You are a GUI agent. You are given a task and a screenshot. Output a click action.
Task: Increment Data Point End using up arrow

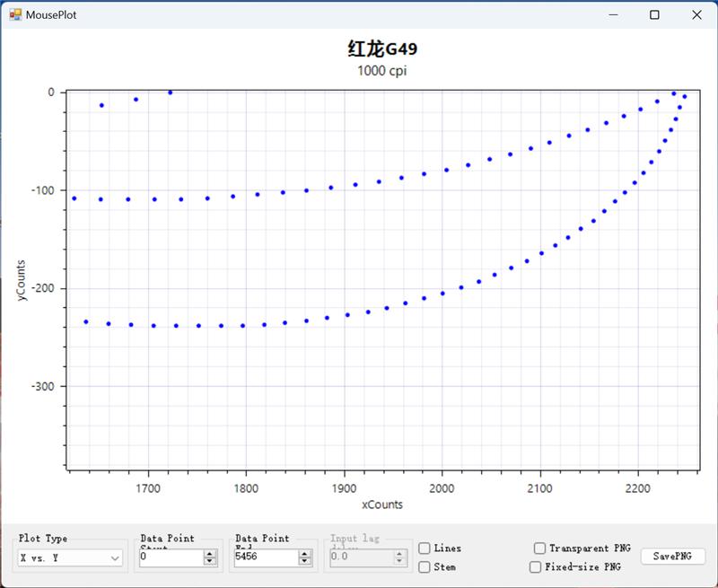coord(305,553)
